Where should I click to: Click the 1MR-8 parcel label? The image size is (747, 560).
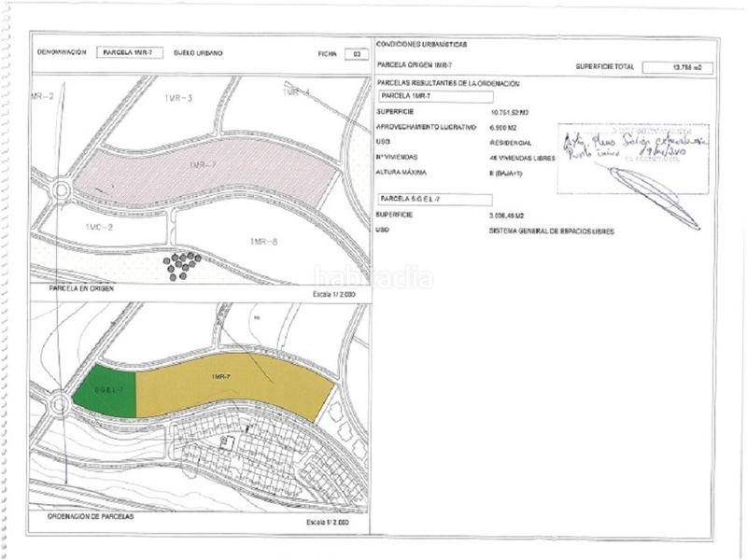264,242
